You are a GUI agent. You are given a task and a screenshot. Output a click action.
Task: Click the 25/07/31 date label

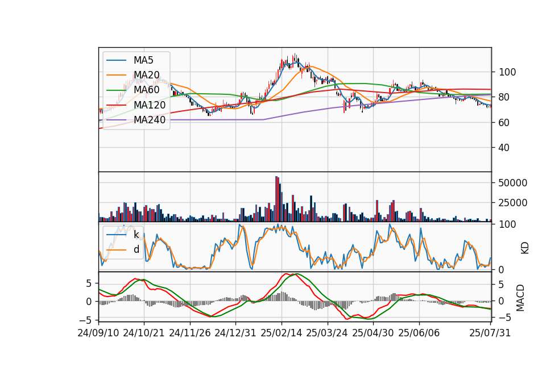point(490,333)
